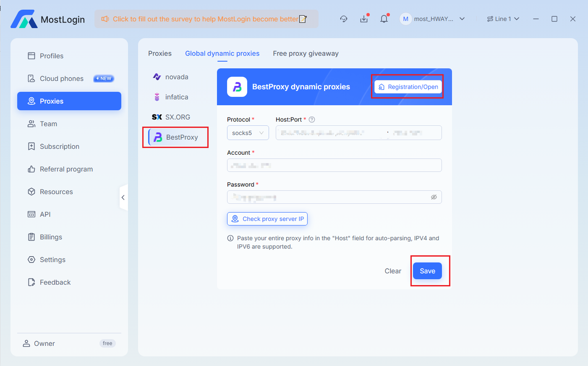
Task: Switch to Free proxy giveaway tab
Action: pos(305,53)
